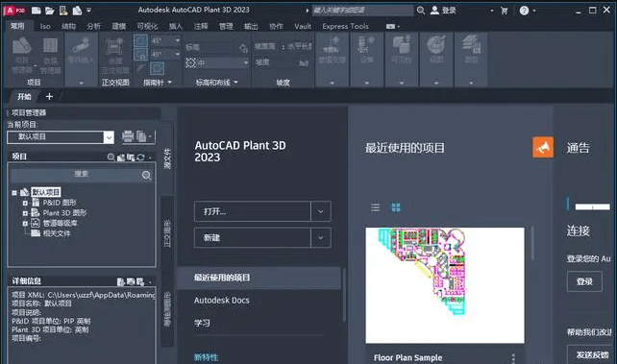Click the orange announcements megaphone icon
This screenshot has height=364, width=617.
click(543, 147)
